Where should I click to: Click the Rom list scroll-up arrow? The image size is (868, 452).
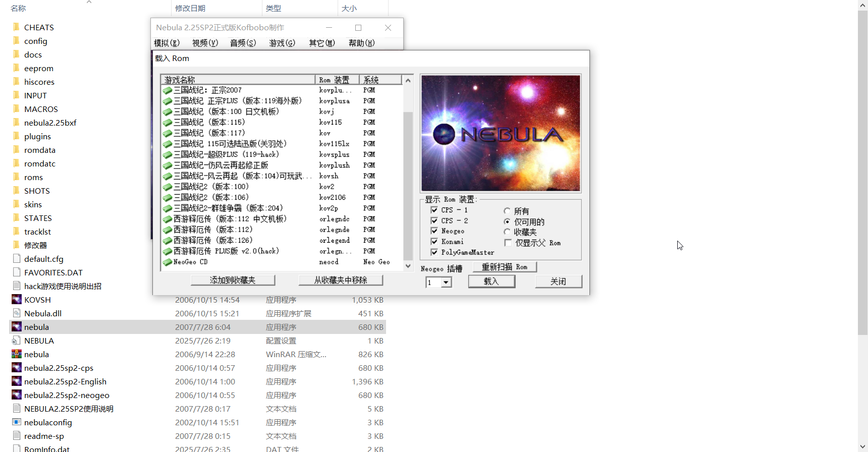(408, 80)
